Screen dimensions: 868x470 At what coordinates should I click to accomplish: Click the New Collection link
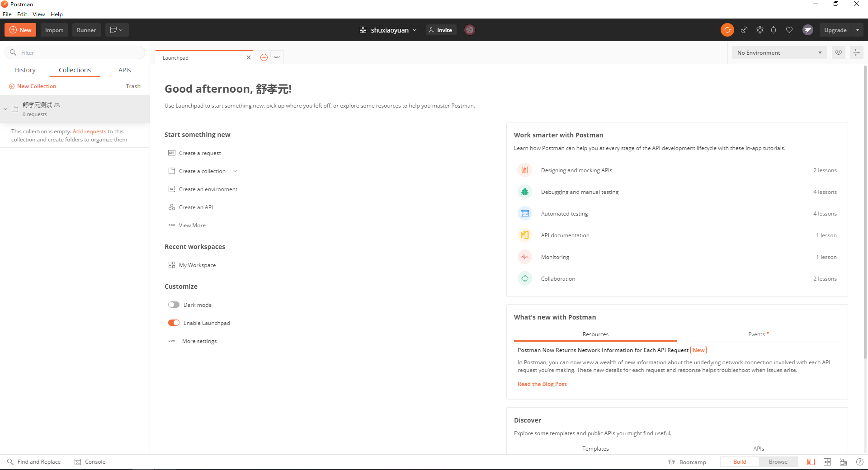33,86
